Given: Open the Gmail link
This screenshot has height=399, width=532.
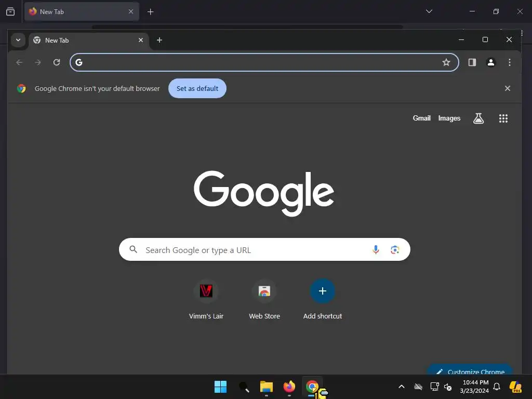Looking at the screenshot, I should click(421, 118).
